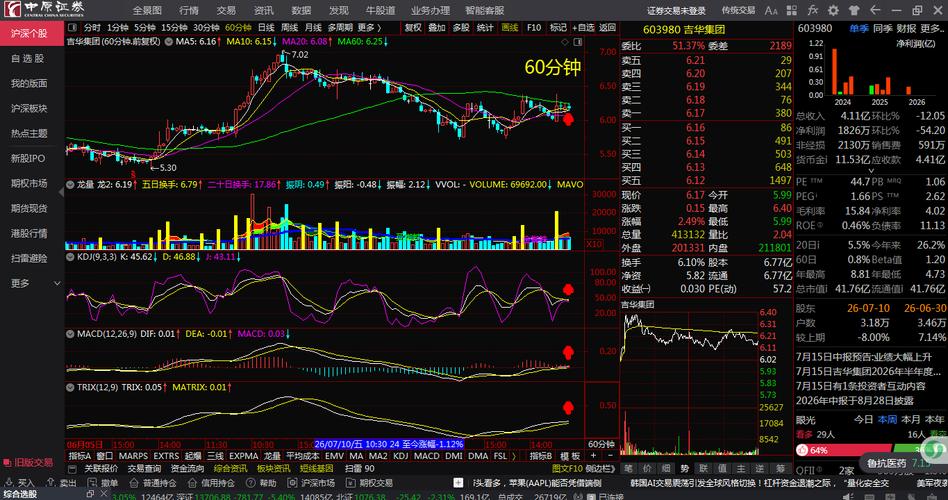Expand the down chevron below 货币金

pos(871,170)
